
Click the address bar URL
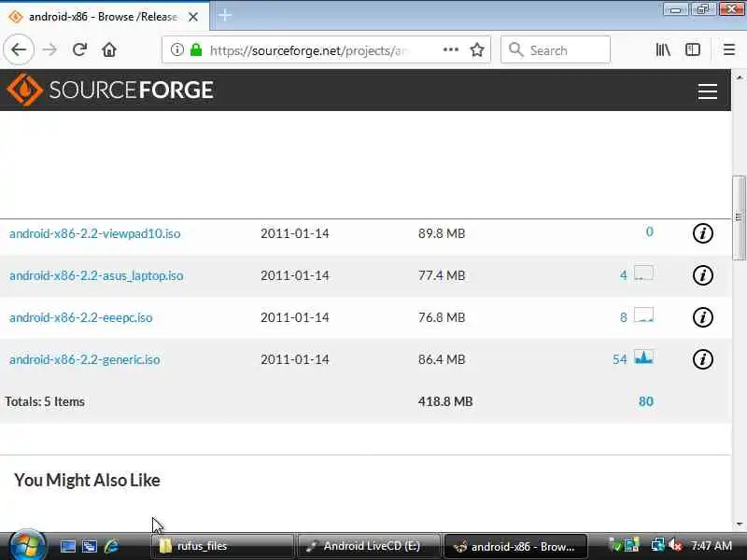(x=308, y=50)
